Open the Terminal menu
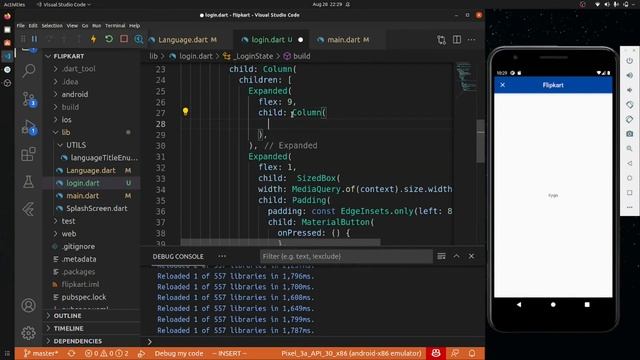This screenshot has height=360, width=640. coord(115,25)
